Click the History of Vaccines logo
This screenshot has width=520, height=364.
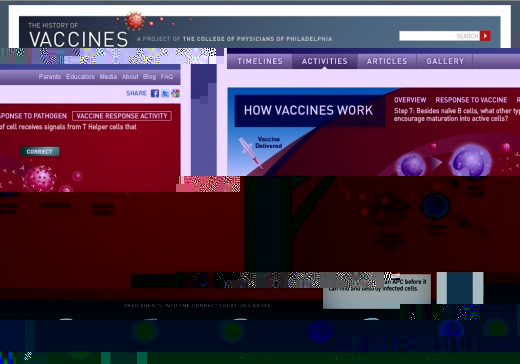[78, 35]
